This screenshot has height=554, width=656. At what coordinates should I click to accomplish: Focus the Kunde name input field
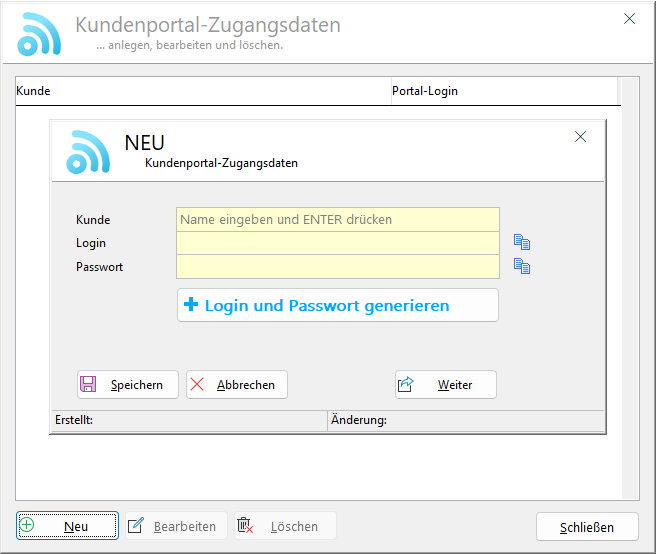(x=337, y=220)
